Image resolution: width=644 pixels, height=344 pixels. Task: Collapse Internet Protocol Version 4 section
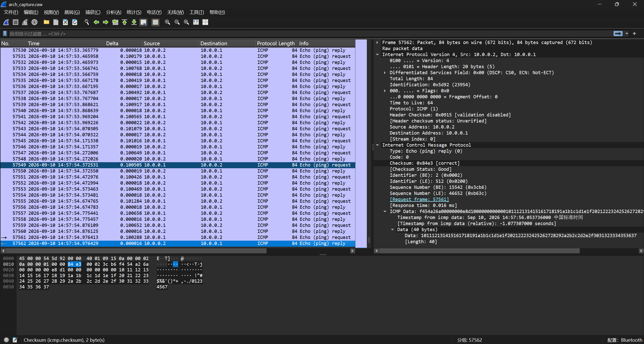[377, 55]
